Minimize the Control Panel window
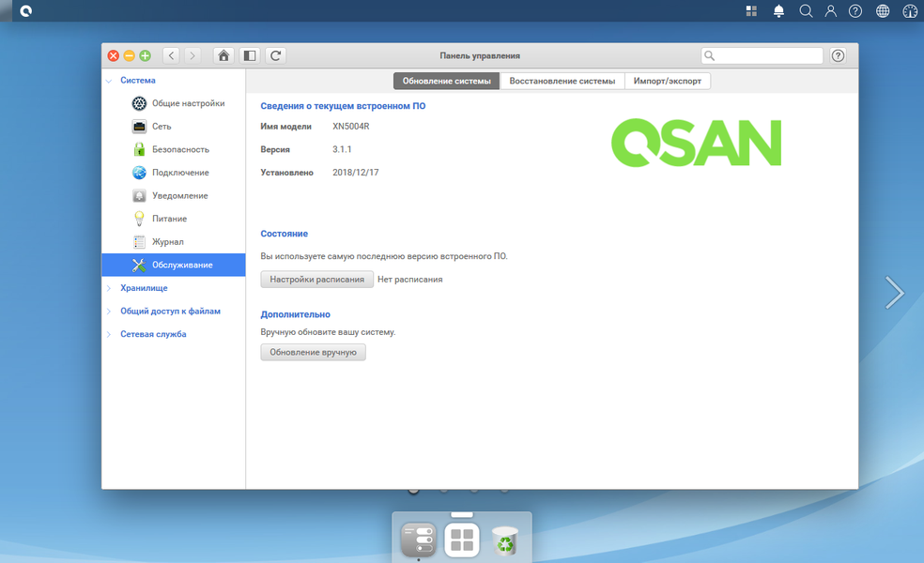924x563 pixels. 129,55
